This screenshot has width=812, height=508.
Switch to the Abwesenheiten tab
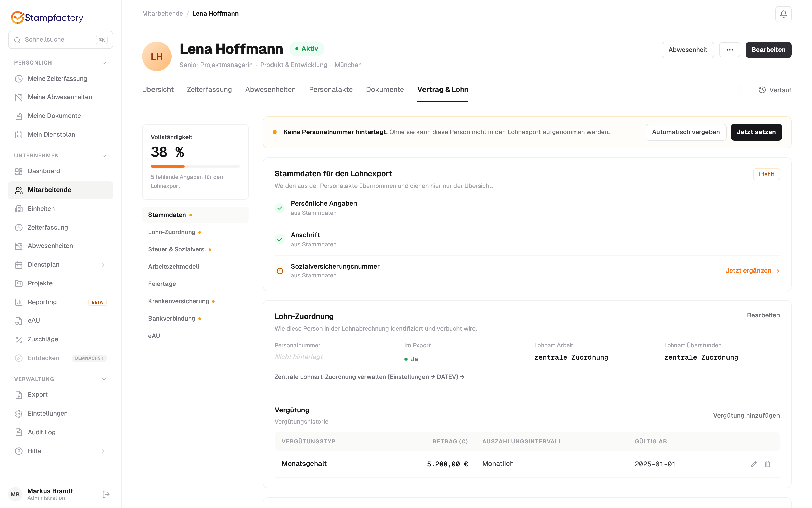point(270,89)
